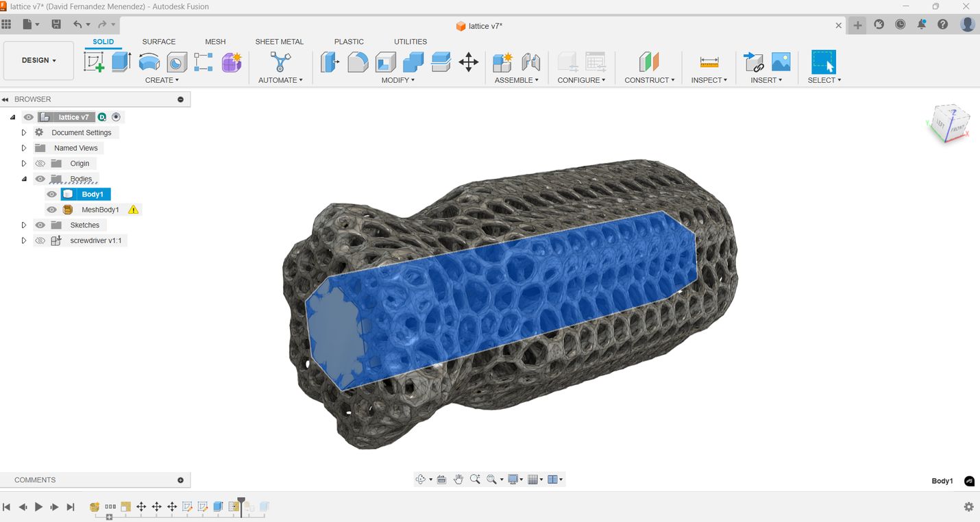Open the CREATE dropdown menu
The height and width of the screenshot is (522, 980).
[x=162, y=80]
